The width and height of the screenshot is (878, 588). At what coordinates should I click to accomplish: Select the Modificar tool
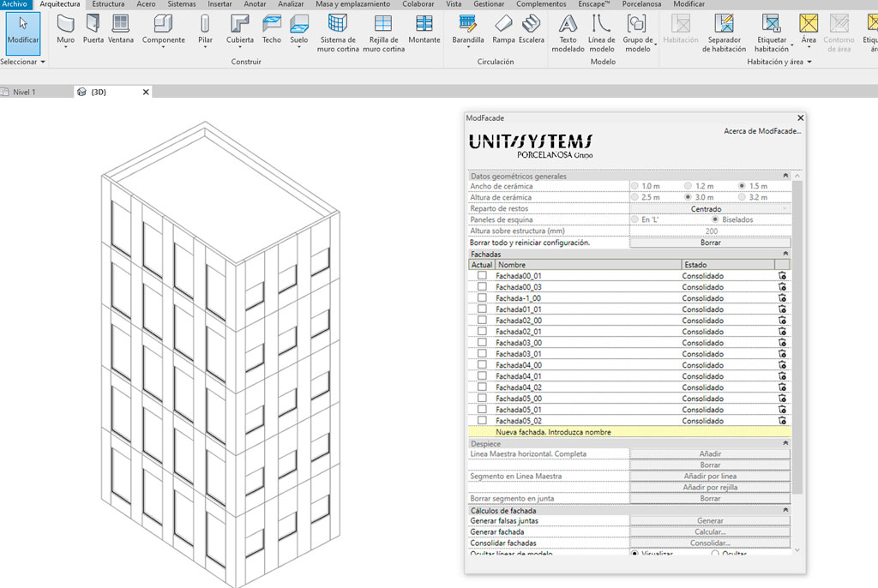23,33
